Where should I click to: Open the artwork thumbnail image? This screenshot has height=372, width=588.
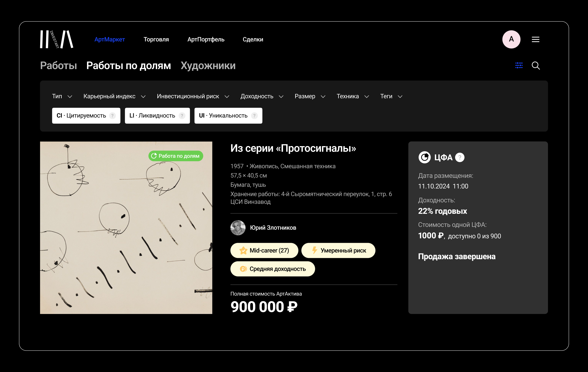click(x=126, y=228)
